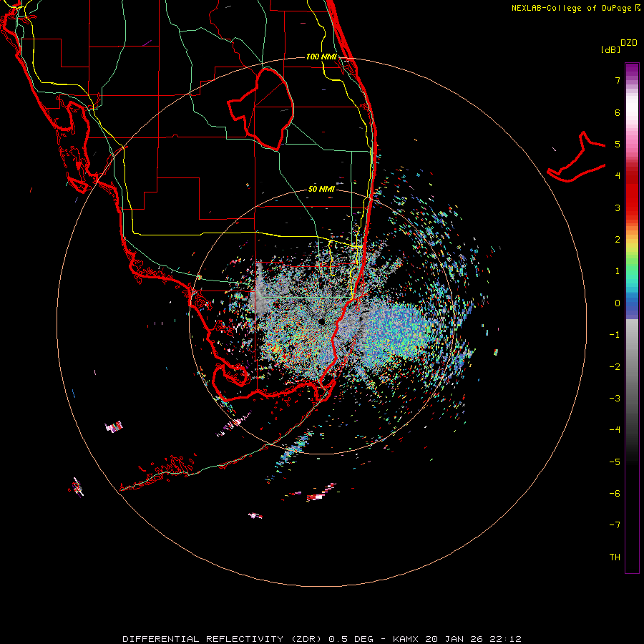Click the -1 value on the dB scale
This screenshot has height=644, width=644.
(x=615, y=335)
